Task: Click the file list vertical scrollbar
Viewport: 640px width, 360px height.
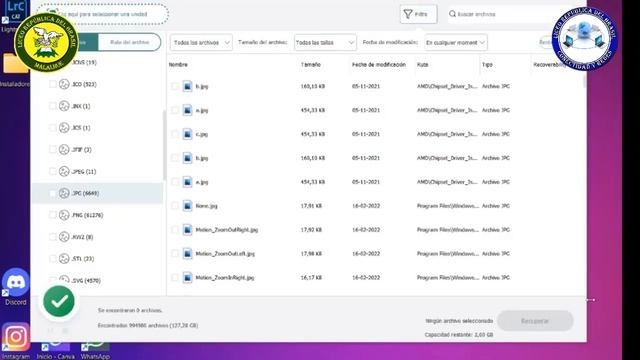Action: pyautogui.click(x=584, y=81)
